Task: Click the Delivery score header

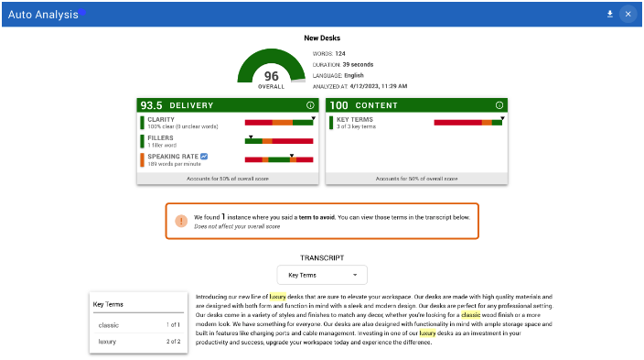Action: point(228,105)
